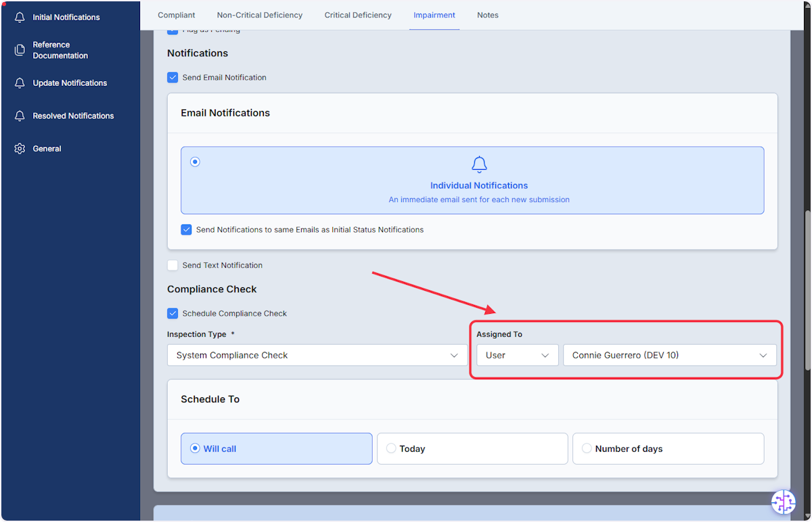The height and width of the screenshot is (522, 812).
Task: Click chevron of System Compliance Check dropdown
Action: (x=454, y=355)
